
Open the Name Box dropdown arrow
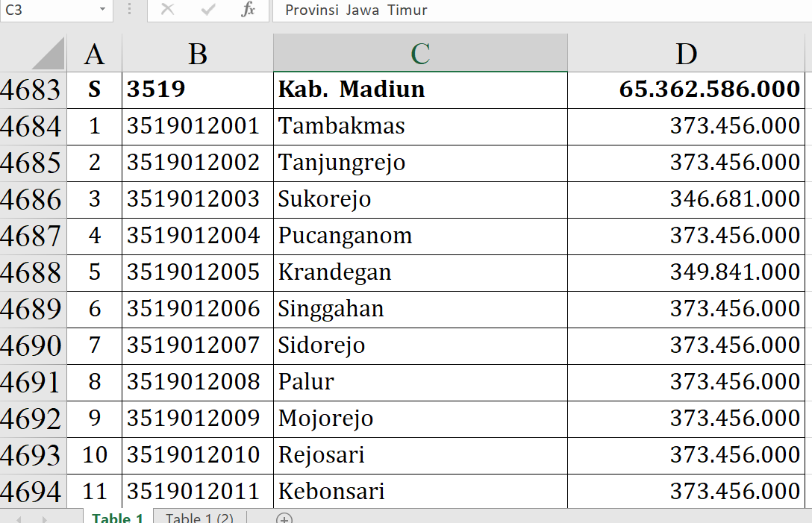102,10
